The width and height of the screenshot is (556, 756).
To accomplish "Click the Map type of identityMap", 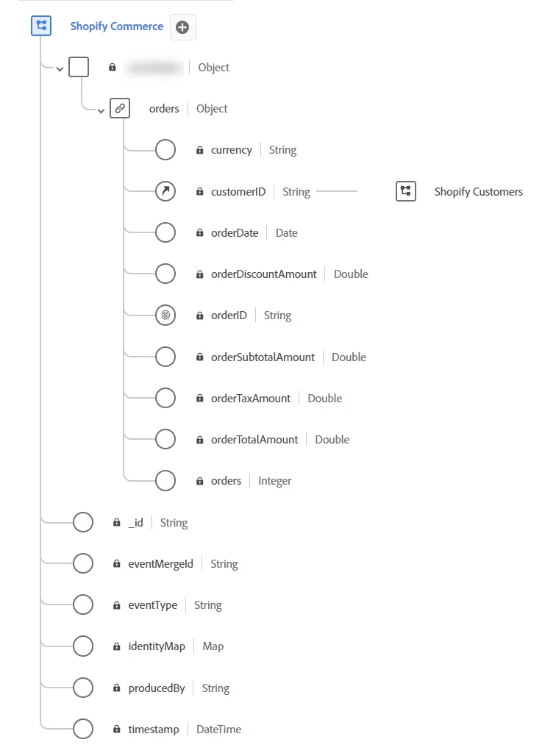I will click(x=213, y=646).
